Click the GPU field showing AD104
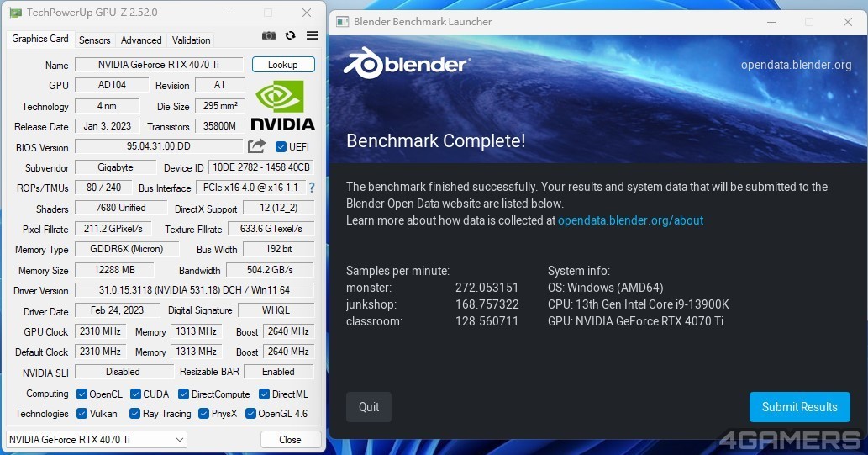 [x=112, y=85]
